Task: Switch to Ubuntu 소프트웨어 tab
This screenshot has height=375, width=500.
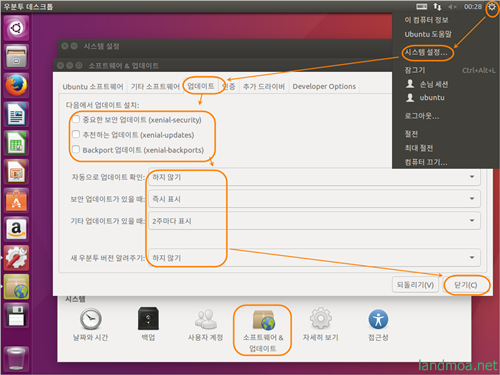Action: click(93, 87)
